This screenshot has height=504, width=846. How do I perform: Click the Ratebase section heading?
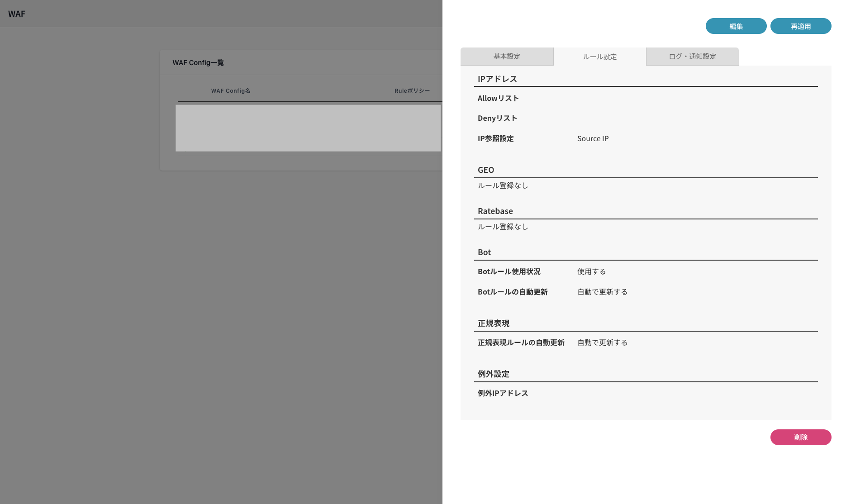pos(495,210)
